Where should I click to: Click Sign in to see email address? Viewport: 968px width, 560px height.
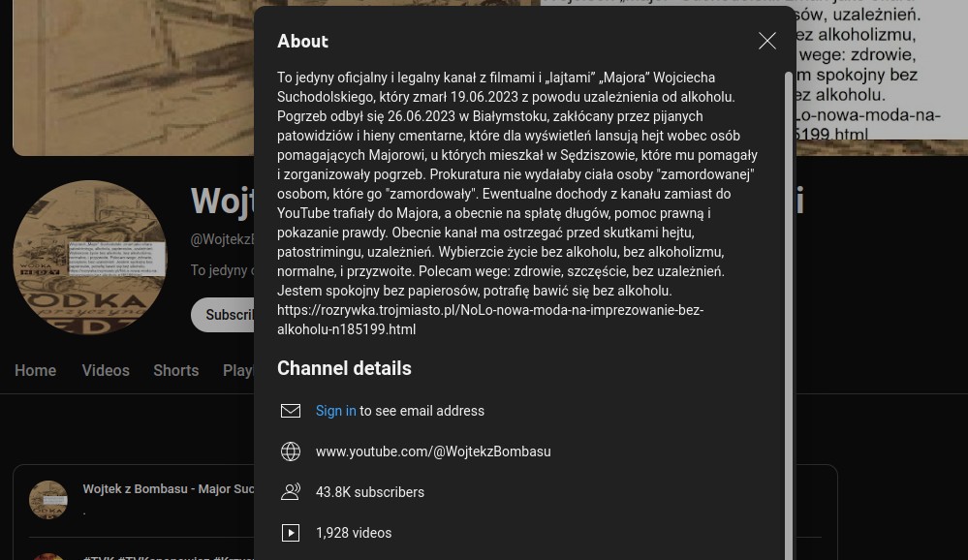[x=335, y=411]
